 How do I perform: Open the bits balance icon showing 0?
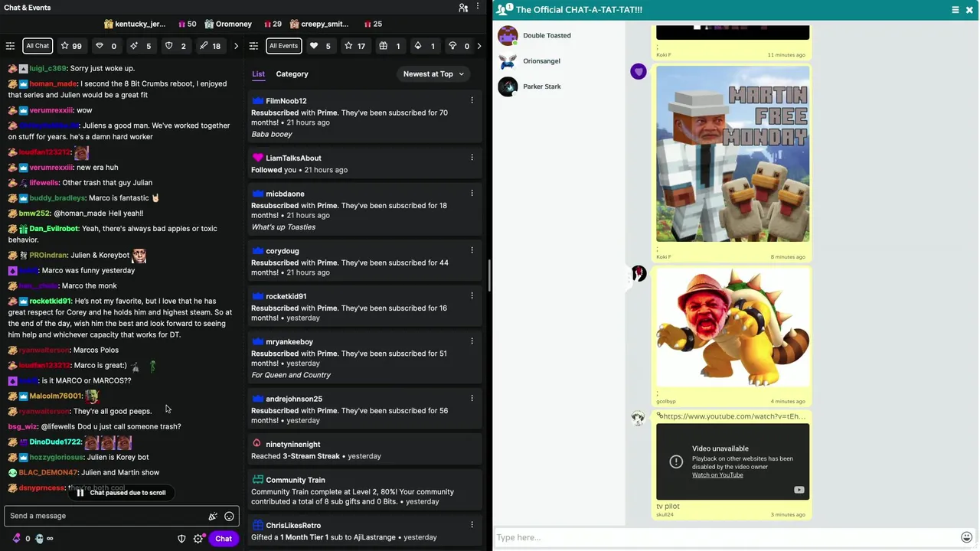click(x=21, y=539)
